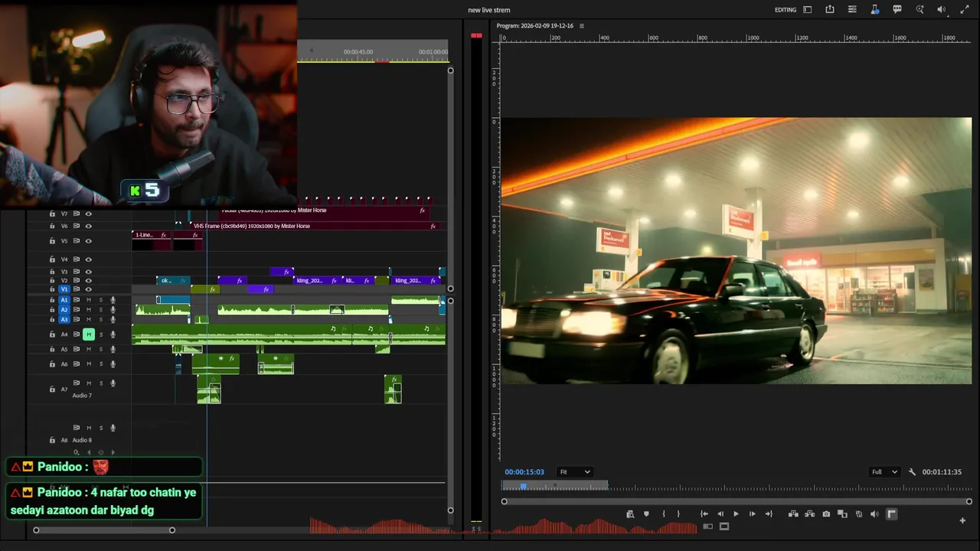Click the Audio 7 track name
980x551 pixels.
(82, 396)
